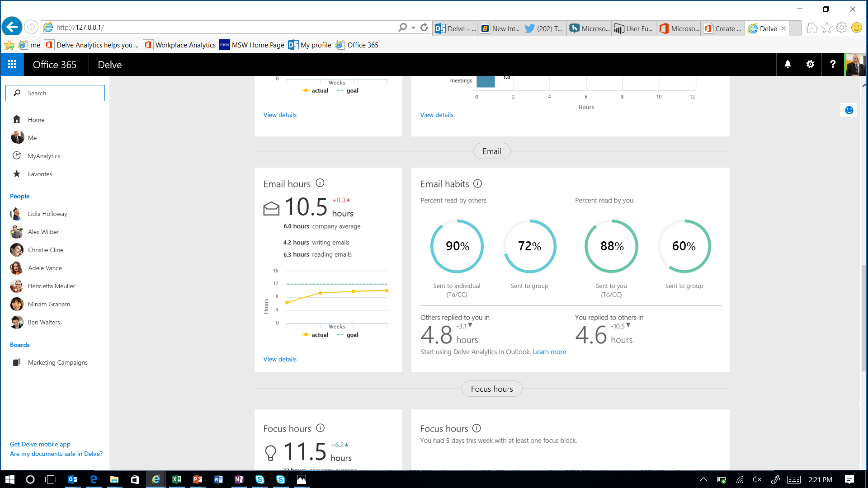Viewport: 868px width, 488px height.
Task: Show hidden system tray icons chevron
Action: click(703, 479)
